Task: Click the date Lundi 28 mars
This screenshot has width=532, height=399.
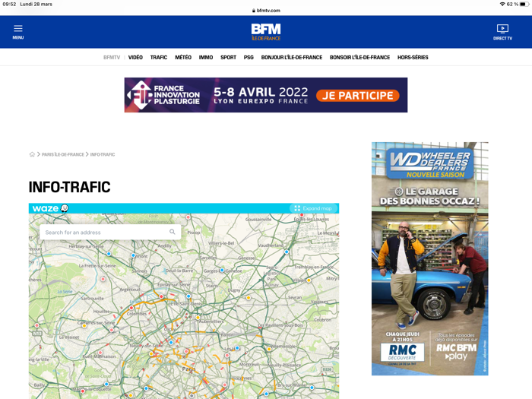Action: [x=36, y=4]
